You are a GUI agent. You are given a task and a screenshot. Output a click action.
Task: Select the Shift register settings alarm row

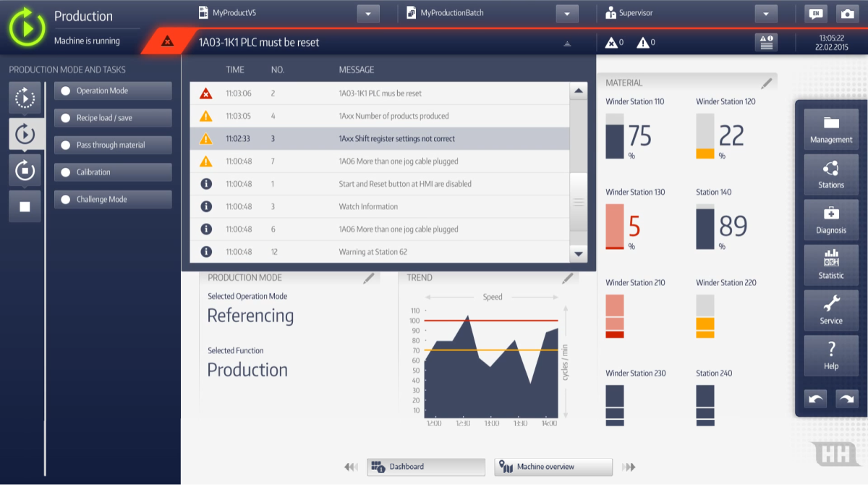pos(380,139)
